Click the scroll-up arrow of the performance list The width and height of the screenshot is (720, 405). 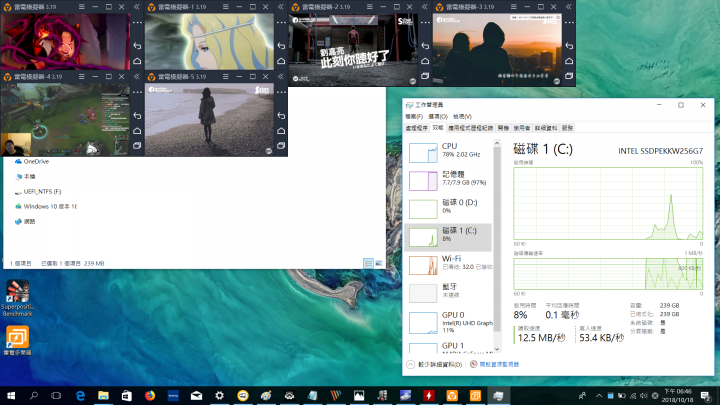pyautogui.click(x=497, y=144)
